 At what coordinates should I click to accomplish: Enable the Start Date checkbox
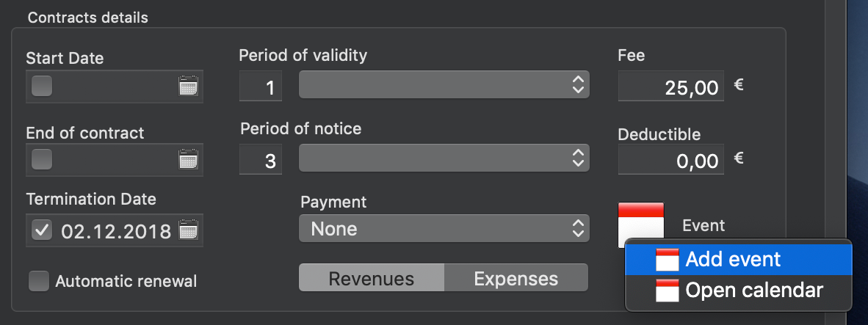[x=42, y=87]
